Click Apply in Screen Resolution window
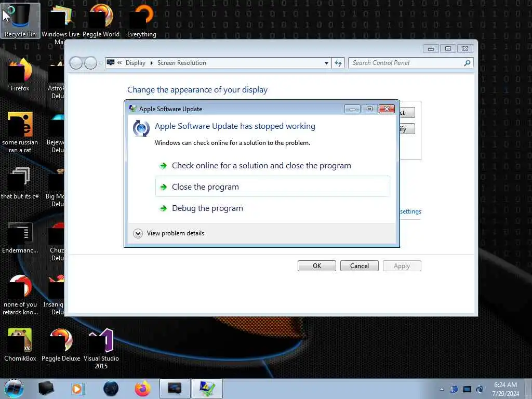Viewport: 532px width, 399px height. 402,265
